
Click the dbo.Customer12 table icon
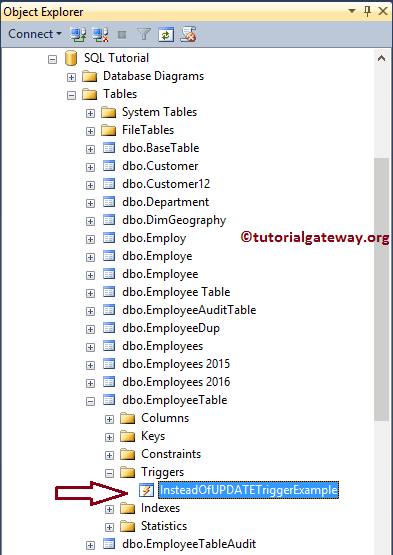tap(109, 184)
